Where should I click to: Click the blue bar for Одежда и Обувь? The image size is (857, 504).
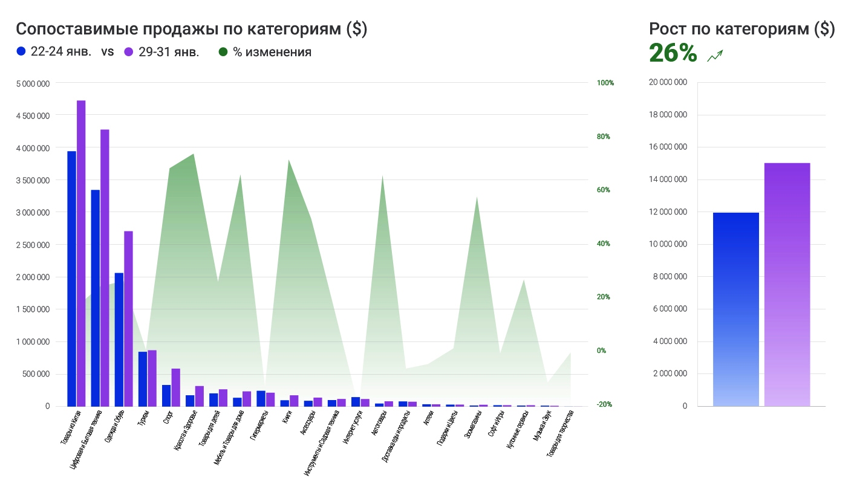(119, 340)
